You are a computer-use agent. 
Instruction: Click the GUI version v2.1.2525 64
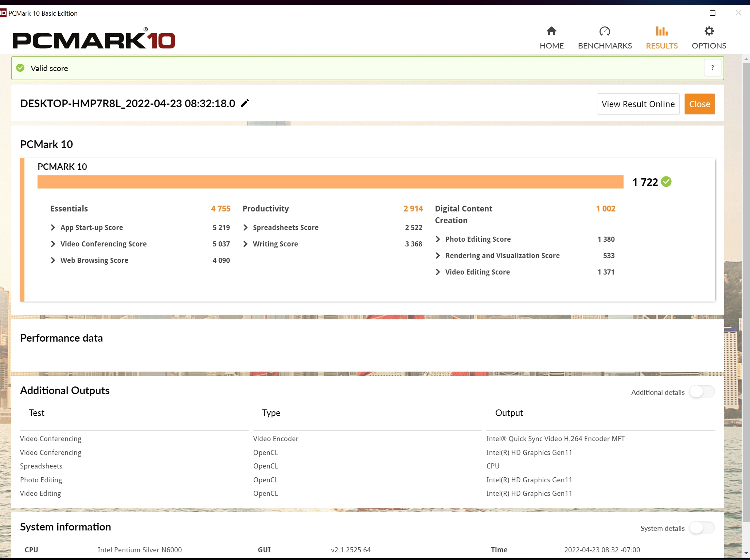351,550
